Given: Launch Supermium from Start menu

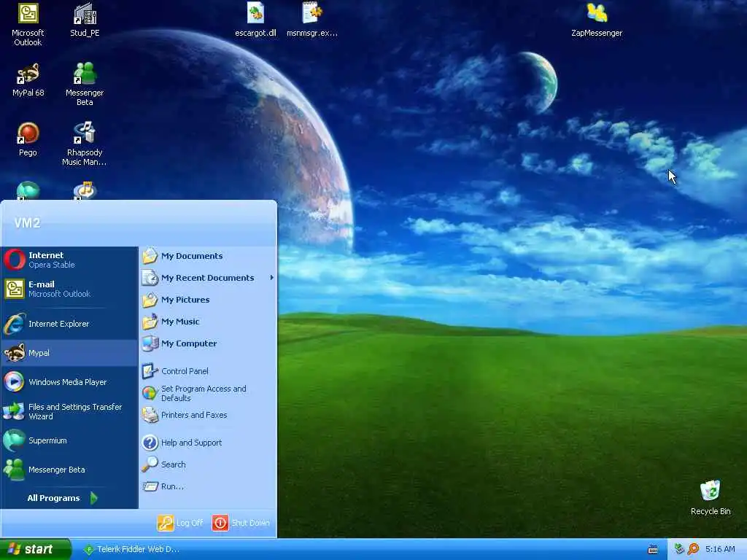Looking at the screenshot, I should point(69,440).
